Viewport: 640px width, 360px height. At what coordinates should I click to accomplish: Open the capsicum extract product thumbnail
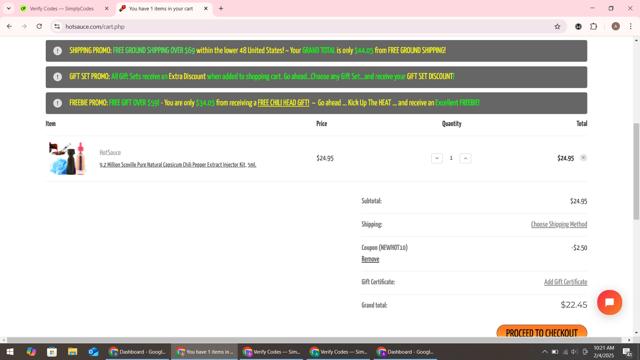[67, 158]
